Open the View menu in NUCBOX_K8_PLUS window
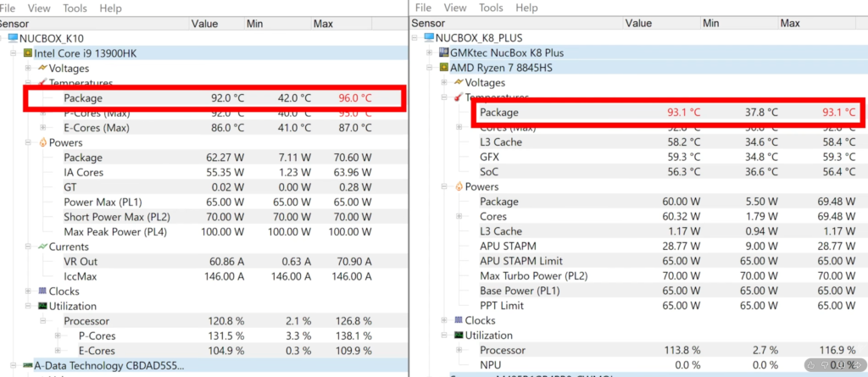Screen dimensions: 868x377 tap(455, 8)
